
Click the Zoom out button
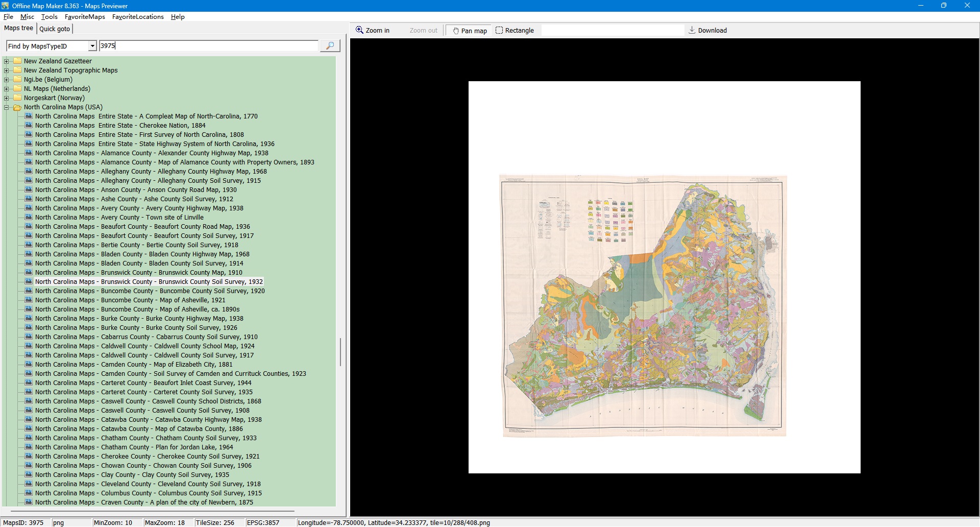coord(423,31)
